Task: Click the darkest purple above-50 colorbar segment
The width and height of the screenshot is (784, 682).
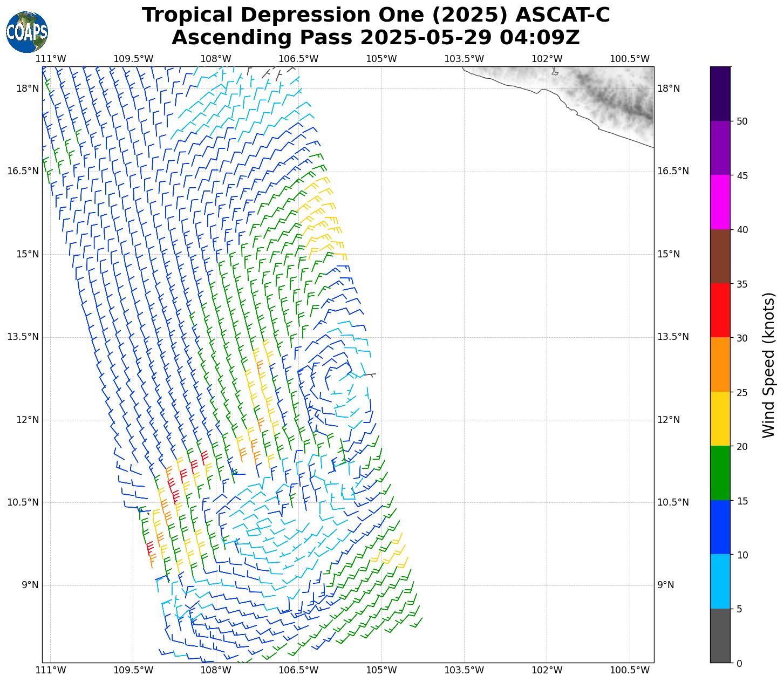Action: coord(720,93)
